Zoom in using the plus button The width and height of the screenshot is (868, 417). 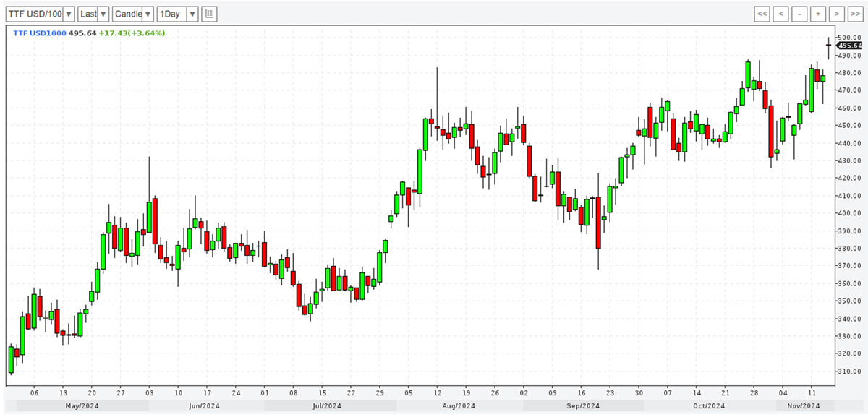(818, 14)
